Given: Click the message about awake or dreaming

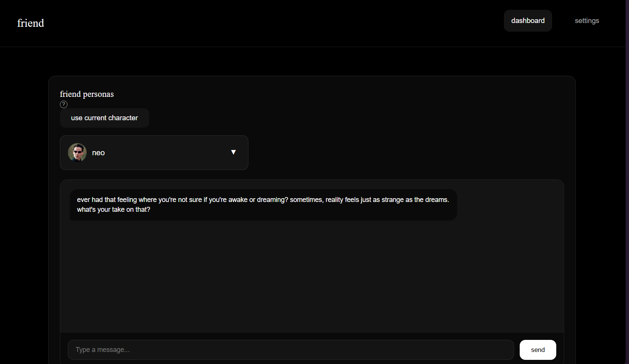Looking at the screenshot, I should 263,205.
